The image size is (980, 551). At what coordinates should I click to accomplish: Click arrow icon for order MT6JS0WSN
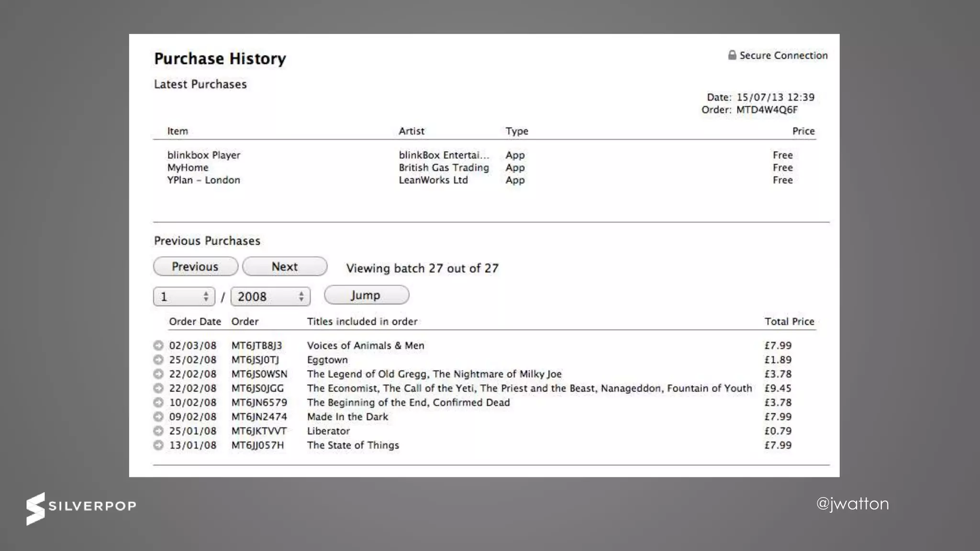tap(158, 374)
